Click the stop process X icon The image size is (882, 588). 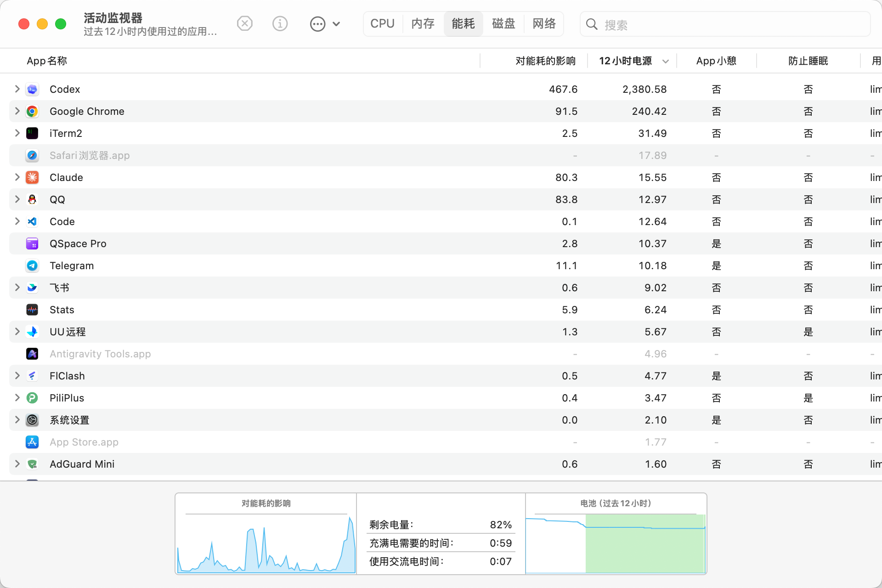[x=245, y=23]
